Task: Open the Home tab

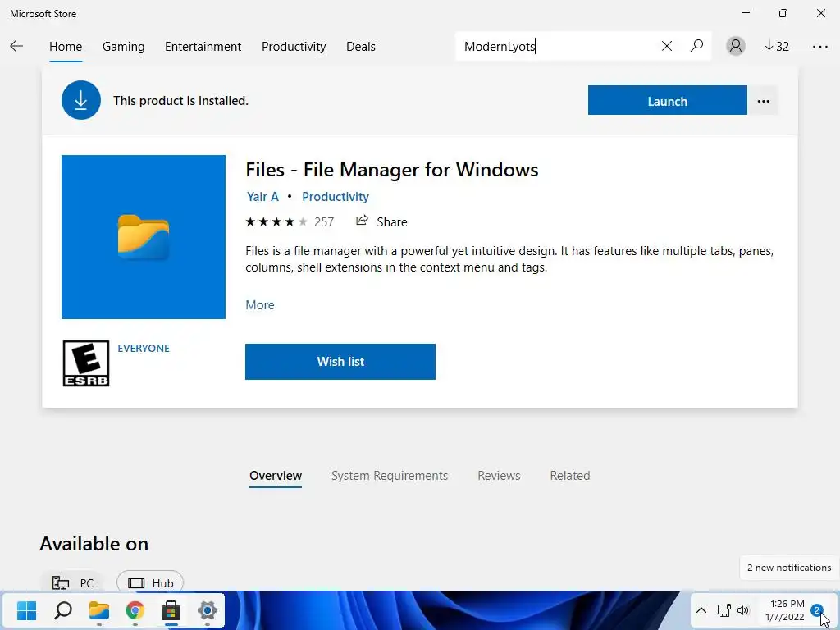Action: (x=66, y=47)
